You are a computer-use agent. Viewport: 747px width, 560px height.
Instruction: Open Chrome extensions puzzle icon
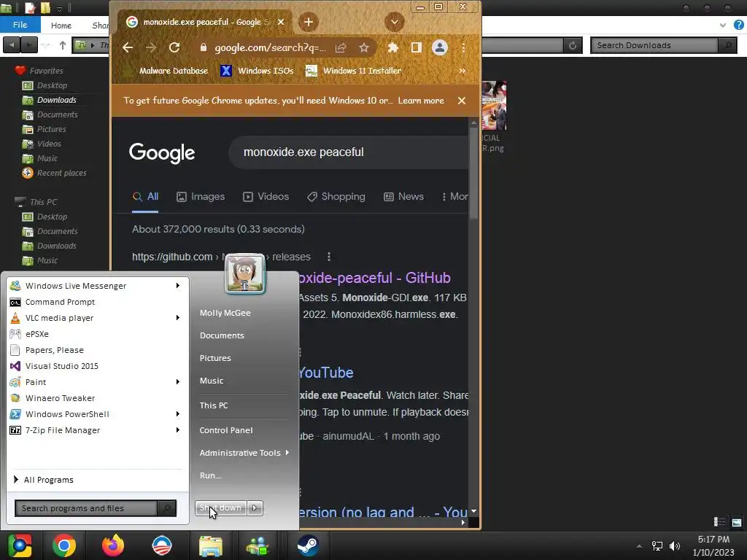click(x=393, y=47)
